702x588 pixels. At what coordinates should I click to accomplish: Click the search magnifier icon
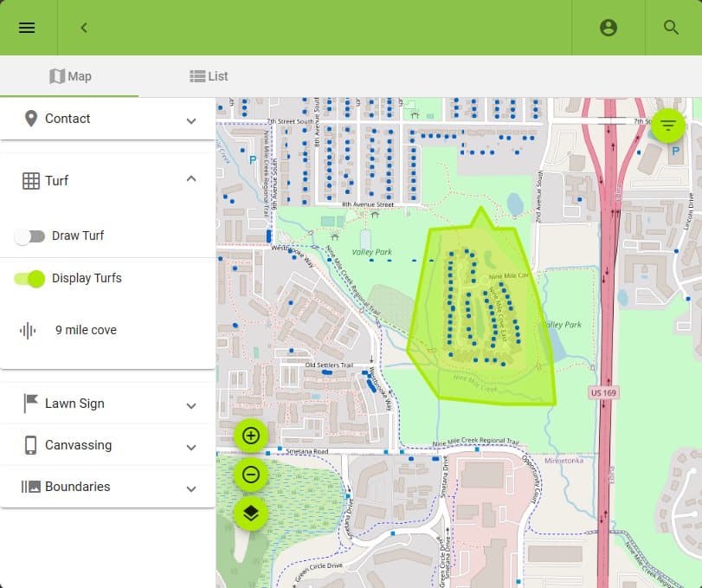671,28
